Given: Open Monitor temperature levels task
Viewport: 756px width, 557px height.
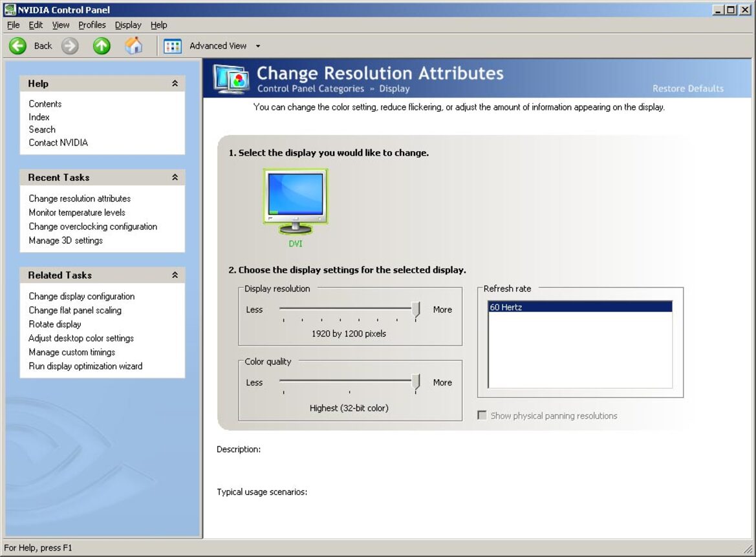Looking at the screenshot, I should [77, 213].
